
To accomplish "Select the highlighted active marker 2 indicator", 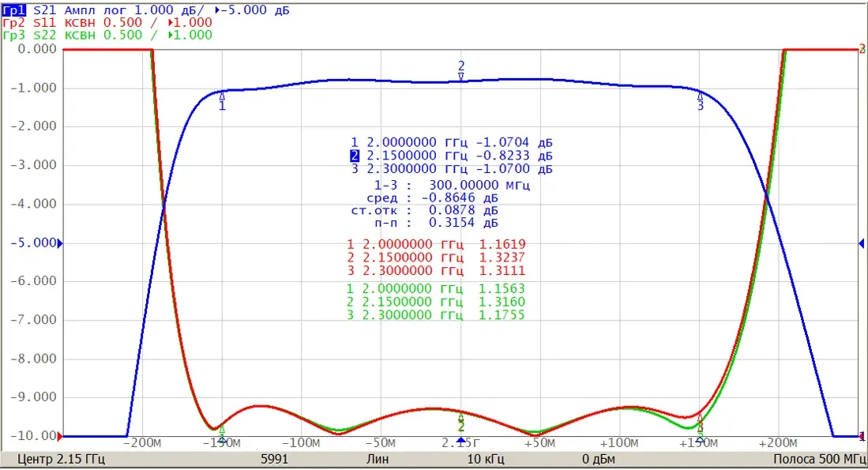I will click(x=355, y=156).
